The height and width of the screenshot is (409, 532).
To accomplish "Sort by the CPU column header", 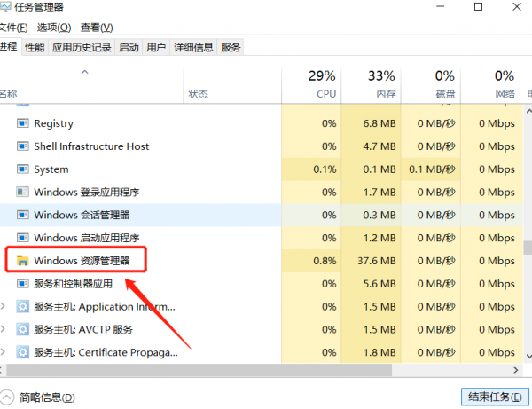I will click(x=311, y=85).
